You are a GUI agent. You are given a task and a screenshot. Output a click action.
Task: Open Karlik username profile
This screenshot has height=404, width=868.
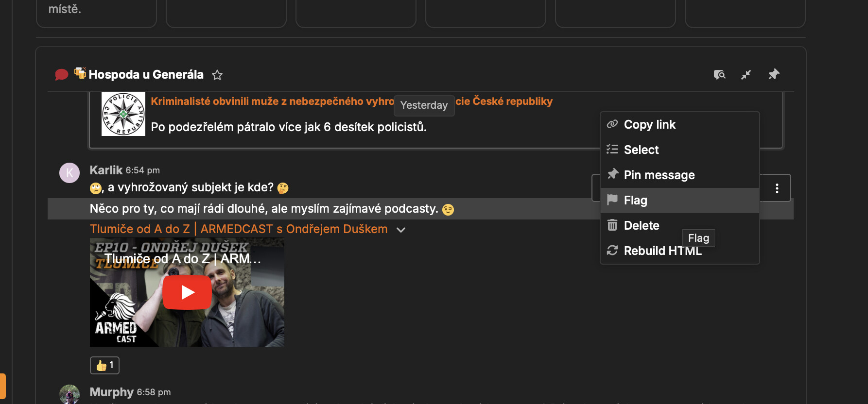pyautogui.click(x=106, y=170)
